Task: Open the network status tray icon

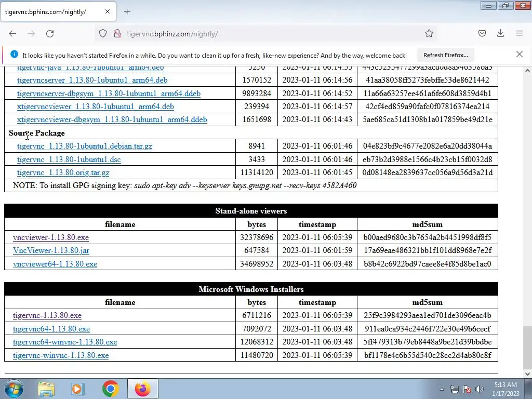Action: pos(454,389)
